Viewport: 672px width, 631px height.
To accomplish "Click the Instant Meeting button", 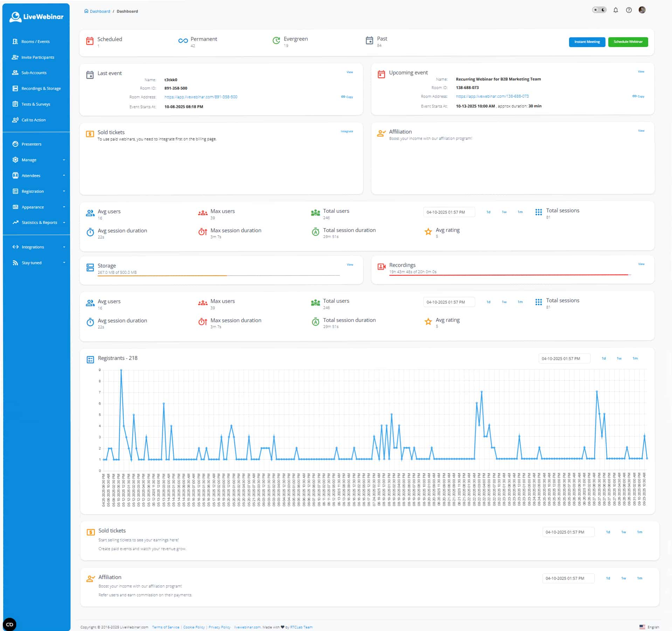I will click(x=587, y=42).
